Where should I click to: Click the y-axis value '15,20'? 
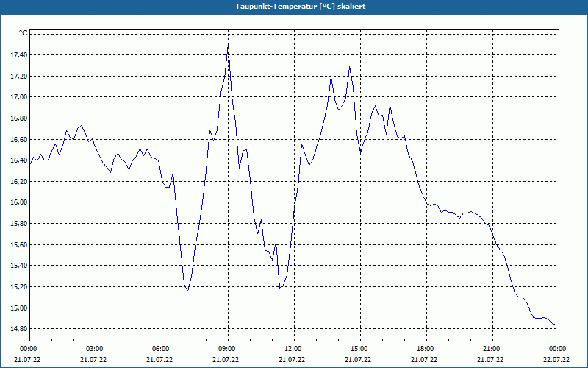(20, 287)
